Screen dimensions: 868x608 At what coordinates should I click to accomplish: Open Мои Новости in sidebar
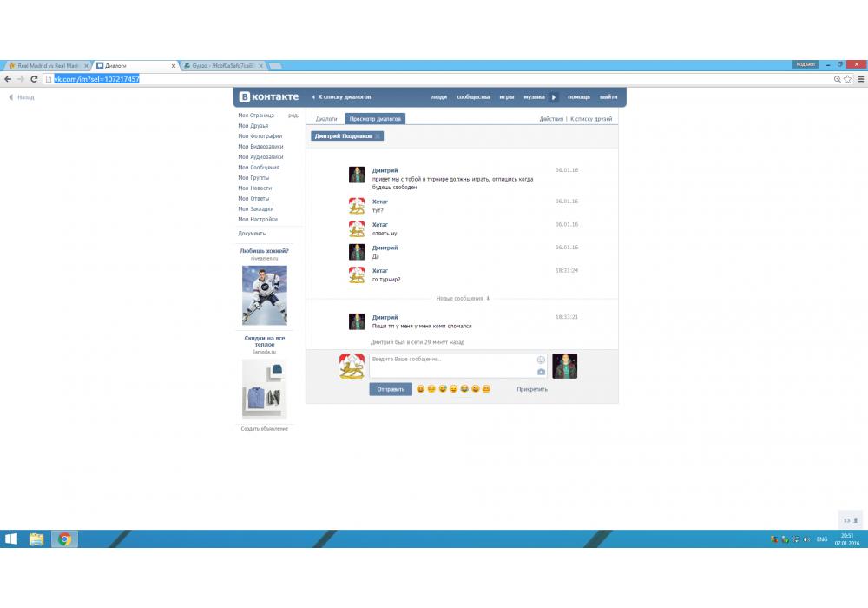[x=254, y=188]
